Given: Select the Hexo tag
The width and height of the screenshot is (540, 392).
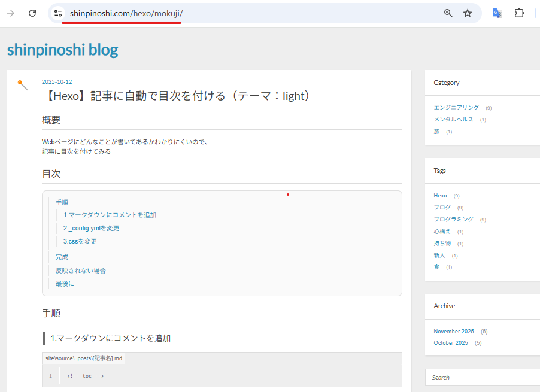Looking at the screenshot, I should (440, 195).
